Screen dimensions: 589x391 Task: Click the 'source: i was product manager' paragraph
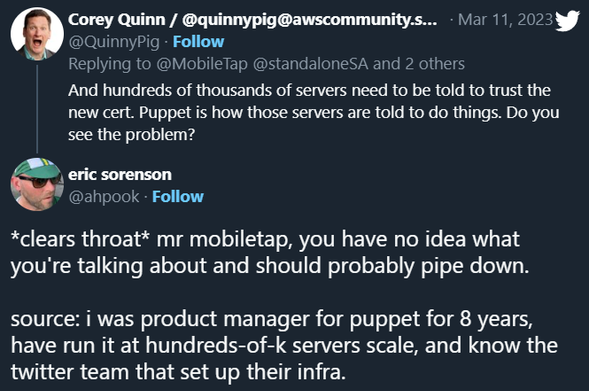coord(284,346)
